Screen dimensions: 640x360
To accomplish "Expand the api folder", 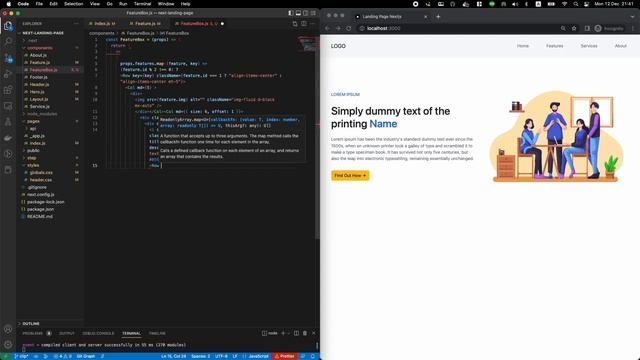I will coord(33,129).
